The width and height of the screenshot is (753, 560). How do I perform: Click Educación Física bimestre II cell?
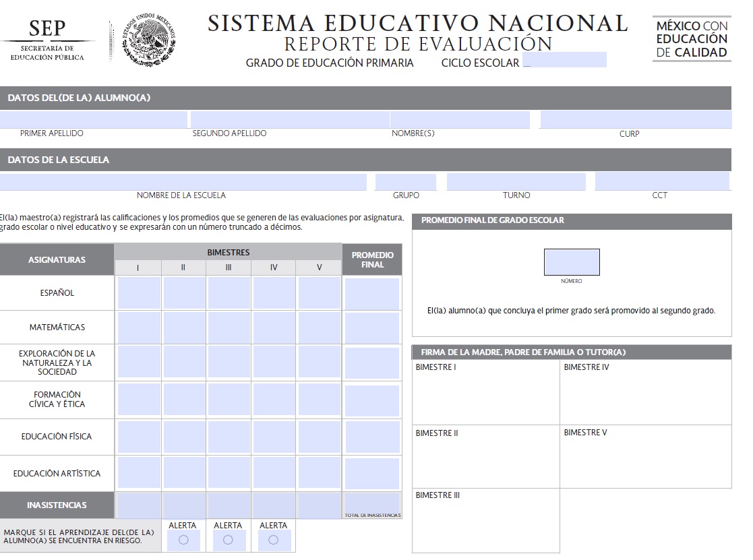[185, 437]
